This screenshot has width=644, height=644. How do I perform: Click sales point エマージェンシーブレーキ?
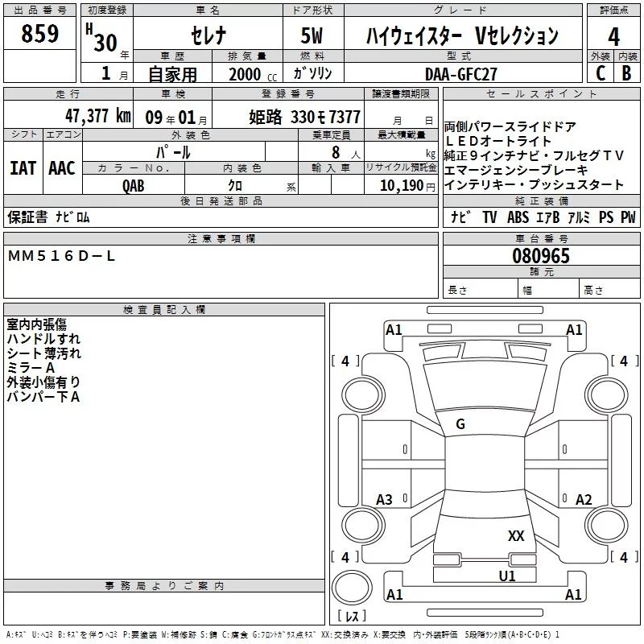516,170
